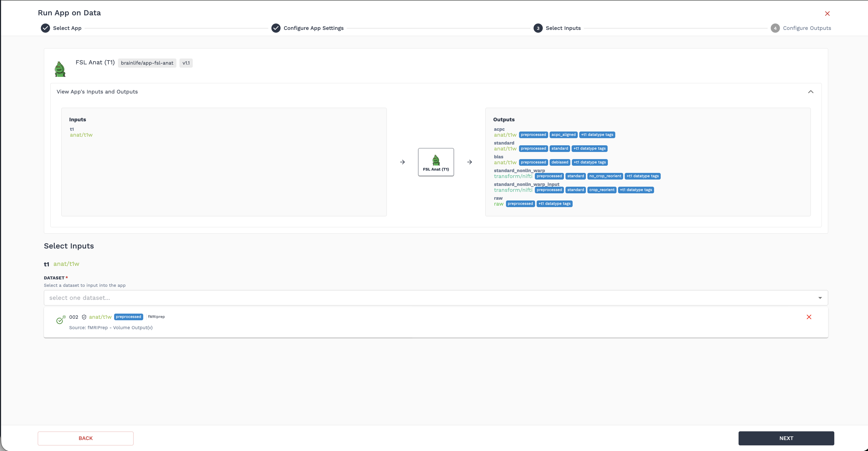This screenshot has width=868, height=451.
Task: Click the anat/t1w link under Inputs t1
Action: 81,135
